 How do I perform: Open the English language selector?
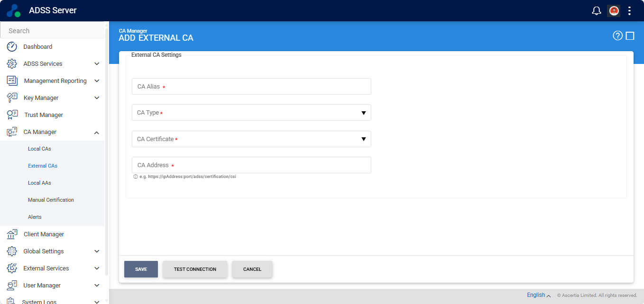[x=538, y=295]
